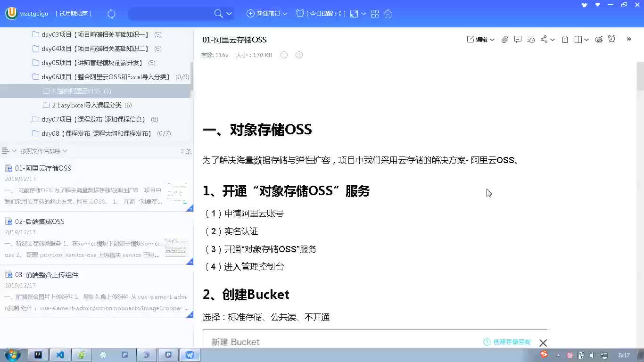Close the 新建 Bucket dialog image X

543,343
